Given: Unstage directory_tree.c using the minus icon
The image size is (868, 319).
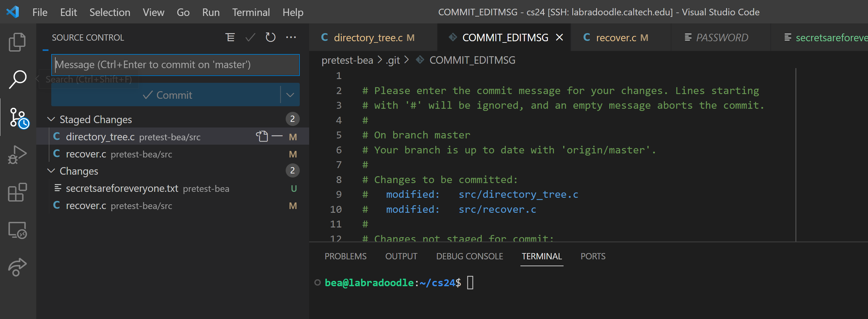Looking at the screenshot, I should click(x=277, y=137).
